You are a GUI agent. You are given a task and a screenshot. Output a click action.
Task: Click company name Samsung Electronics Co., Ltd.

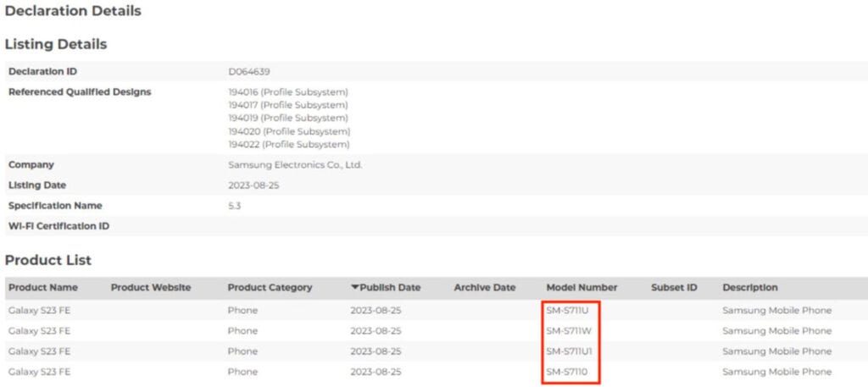295,165
